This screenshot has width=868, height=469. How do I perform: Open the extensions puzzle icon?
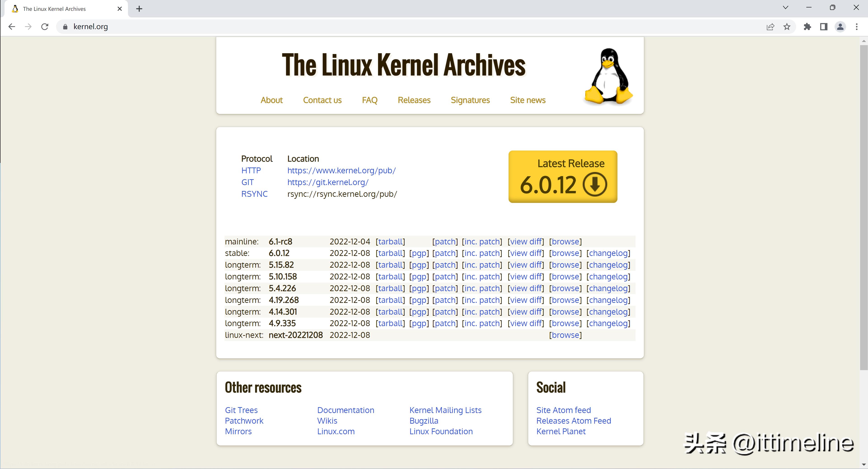(x=807, y=27)
